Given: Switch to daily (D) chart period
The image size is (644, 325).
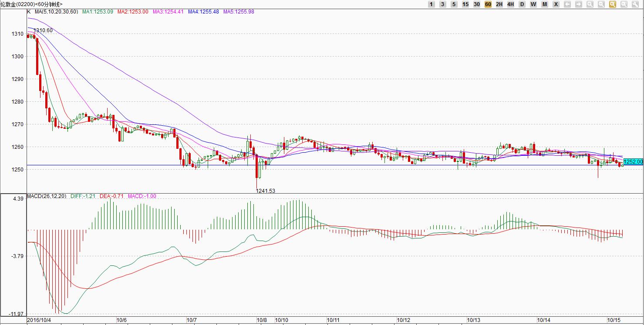Looking at the screenshot, I should click(x=522, y=4).
